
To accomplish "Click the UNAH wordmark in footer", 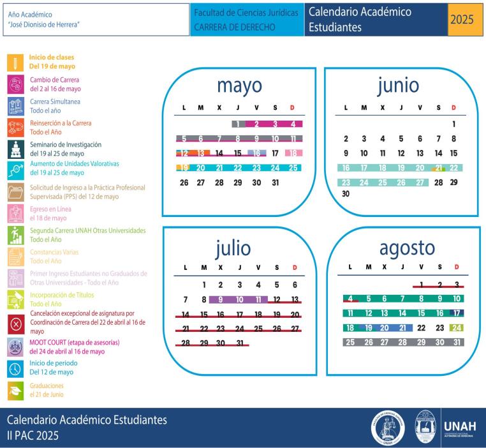I will (460, 426).
